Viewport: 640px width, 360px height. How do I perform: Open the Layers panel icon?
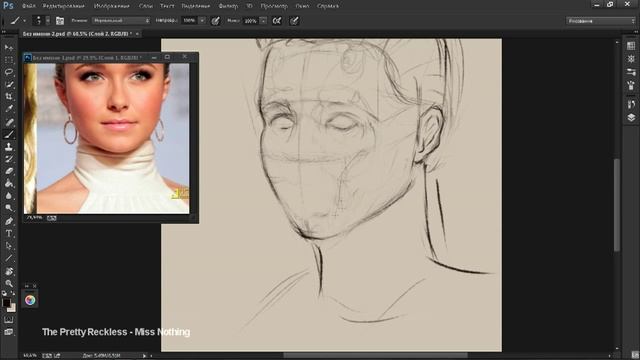click(631, 118)
